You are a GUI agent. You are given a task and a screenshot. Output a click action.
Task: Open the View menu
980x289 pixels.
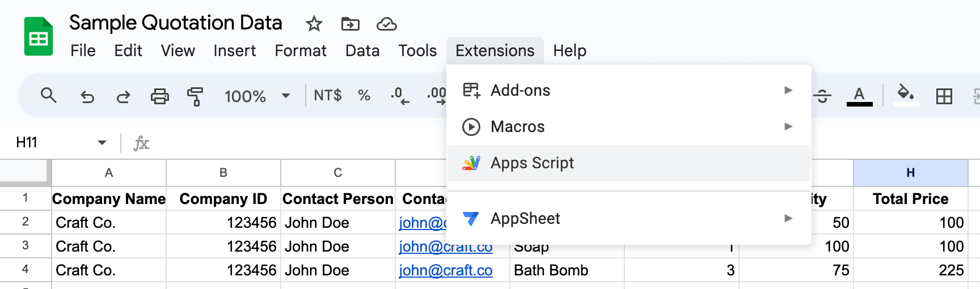point(178,50)
